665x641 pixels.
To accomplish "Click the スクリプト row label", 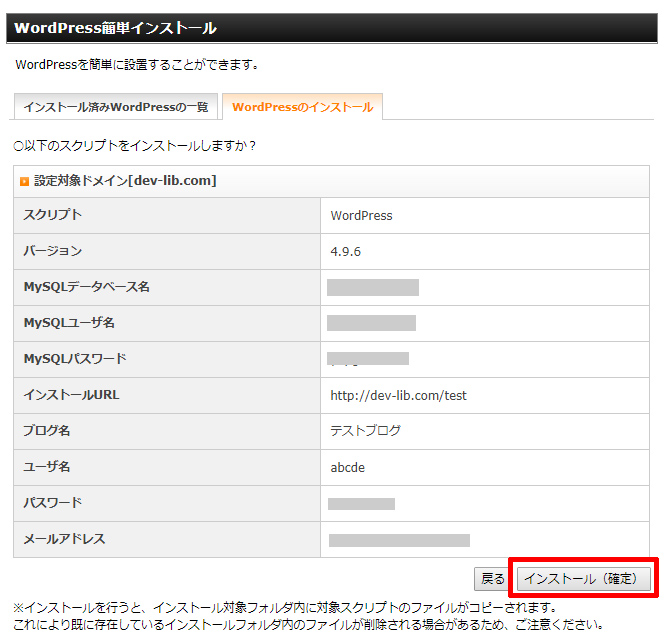I will pyautogui.click(x=53, y=215).
